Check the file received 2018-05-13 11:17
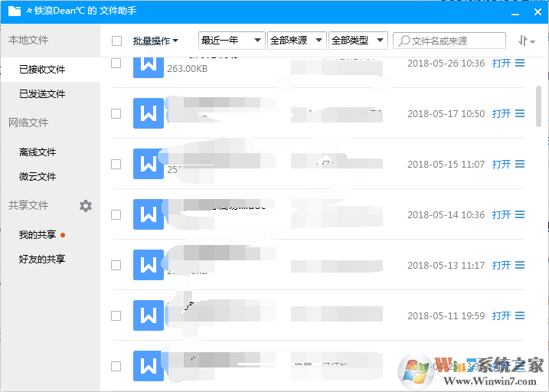The width and height of the screenshot is (549, 392). (116, 266)
